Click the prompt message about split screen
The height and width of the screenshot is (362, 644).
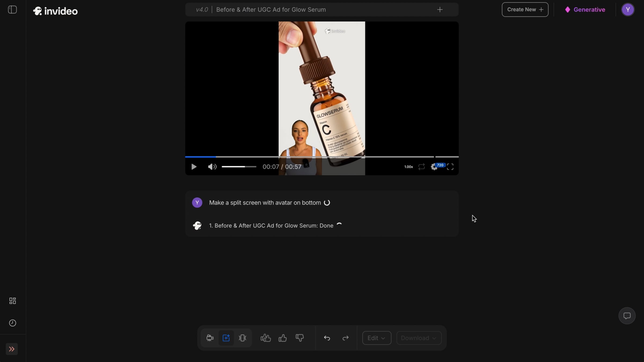click(265, 203)
